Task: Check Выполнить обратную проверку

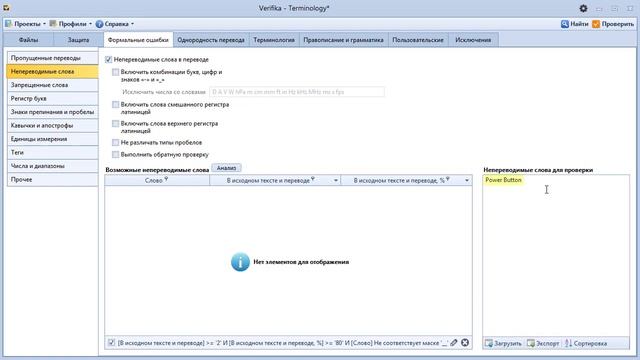Action: (116, 155)
